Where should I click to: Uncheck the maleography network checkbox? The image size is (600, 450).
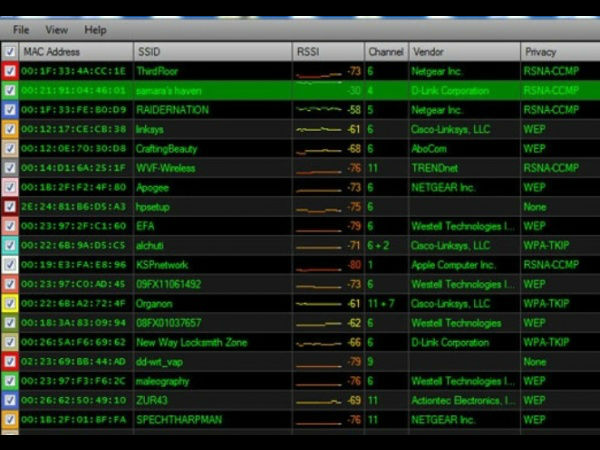[x=10, y=381]
